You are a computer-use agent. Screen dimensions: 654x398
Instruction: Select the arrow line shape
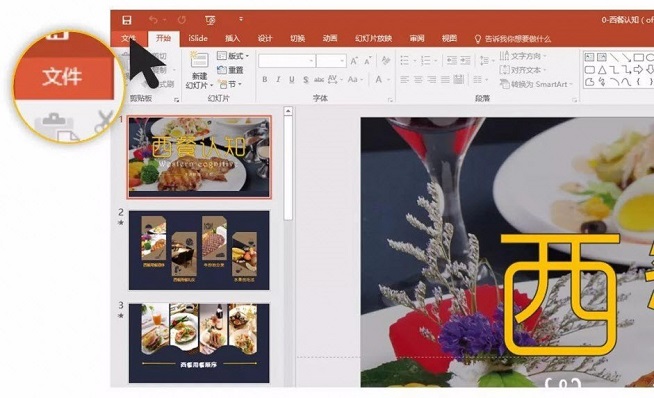(x=626, y=57)
